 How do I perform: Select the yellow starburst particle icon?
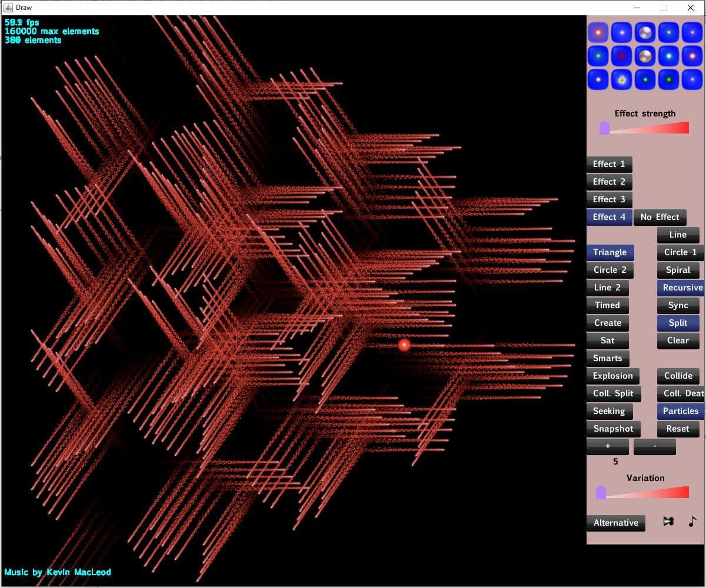pyautogui.click(x=622, y=79)
